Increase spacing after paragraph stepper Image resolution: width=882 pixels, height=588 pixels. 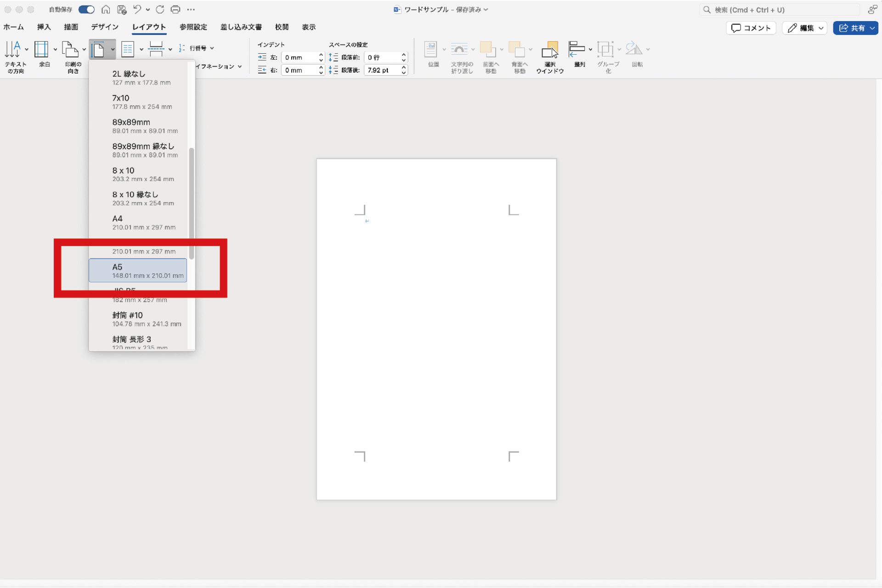click(x=404, y=68)
